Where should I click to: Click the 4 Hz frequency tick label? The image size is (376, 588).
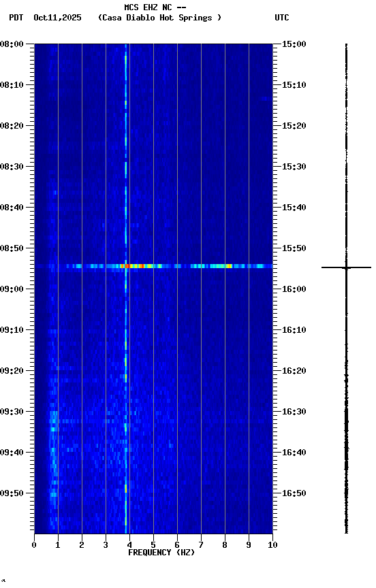[x=129, y=545]
